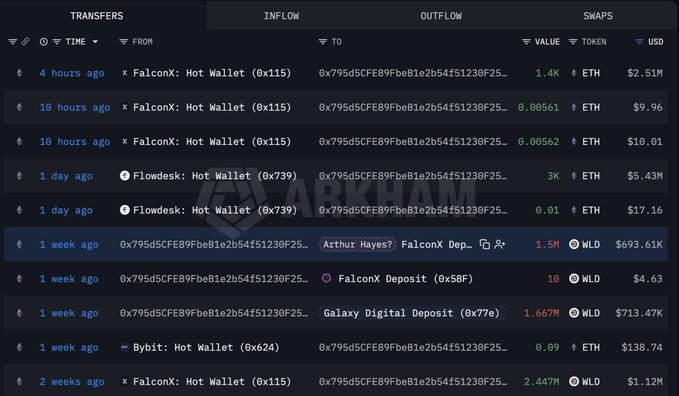Expand the TIME sort dropdown arrow
The image size is (679, 396).
(95, 42)
